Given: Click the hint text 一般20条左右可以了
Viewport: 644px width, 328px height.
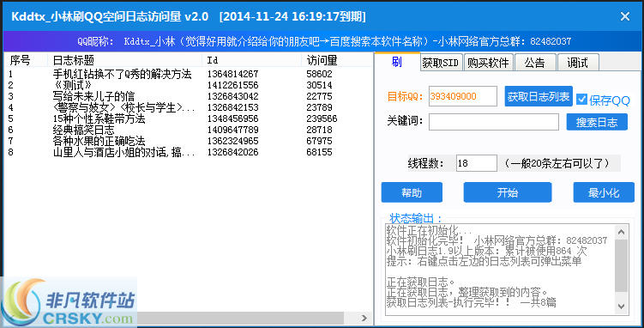Looking at the screenshot, I should coord(557,163).
